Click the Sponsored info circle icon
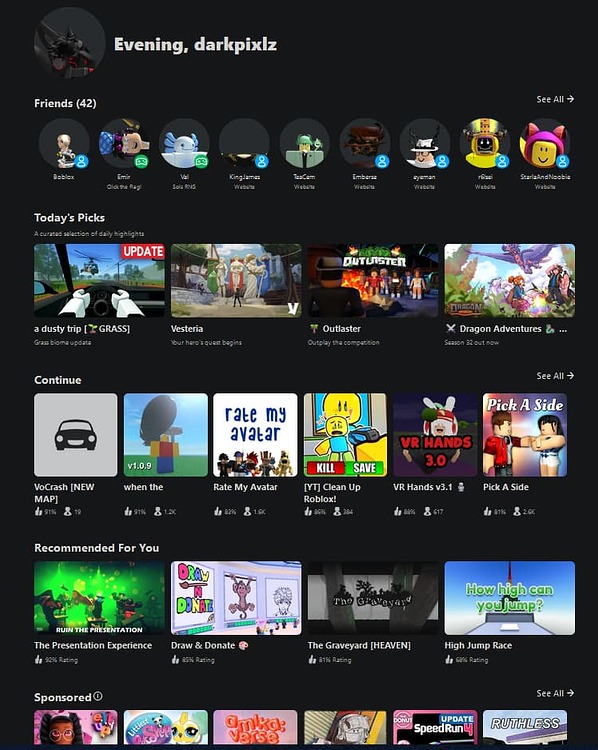This screenshot has width=598, height=750. tap(98, 696)
